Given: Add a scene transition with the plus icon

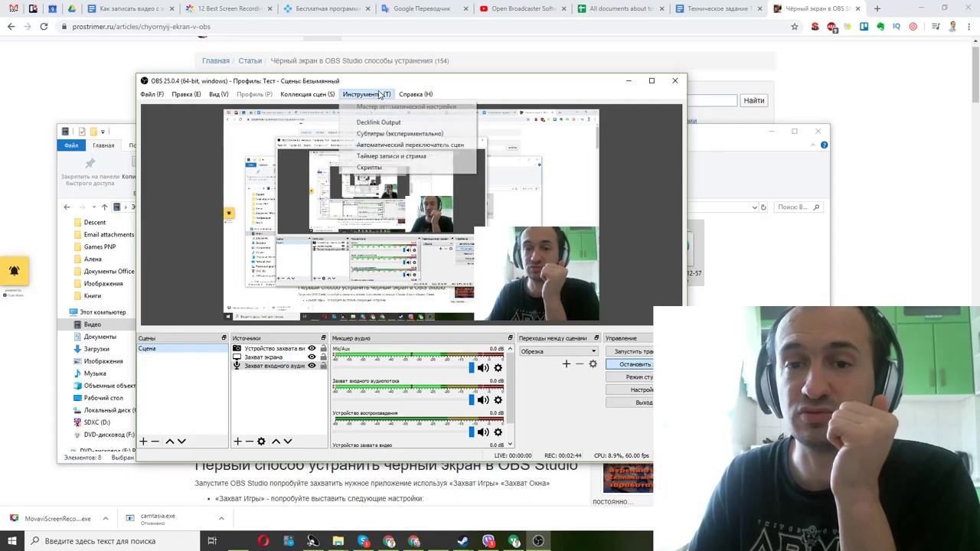Looking at the screenshot, I should pos(567,364).
